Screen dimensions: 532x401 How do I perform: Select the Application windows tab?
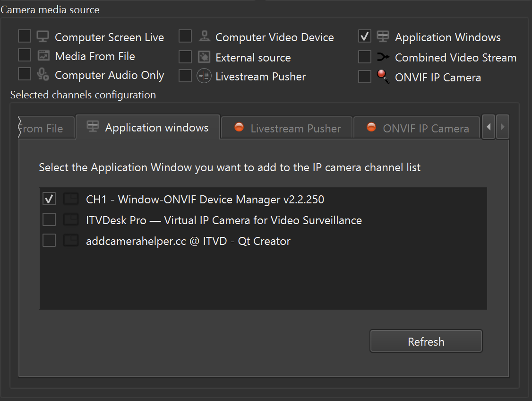click(x=148, y=127)
